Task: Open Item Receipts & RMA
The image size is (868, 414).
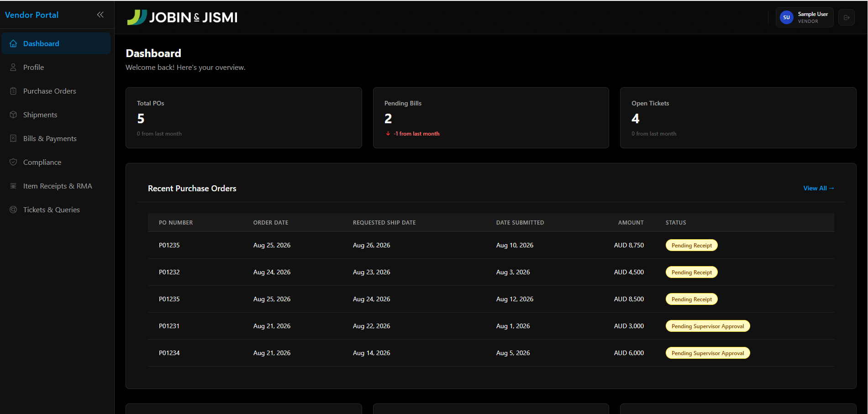Action: [x=56, y=186]
